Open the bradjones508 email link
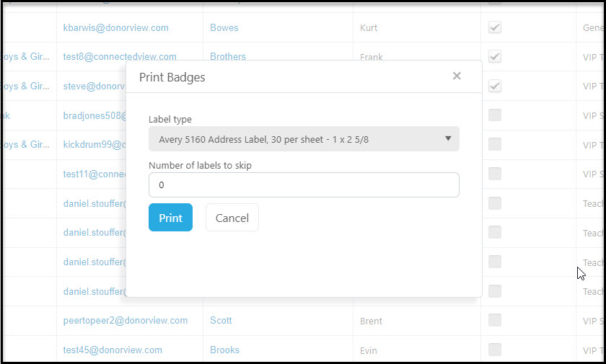This screenshot has width=606, height=364. [95, 115]
